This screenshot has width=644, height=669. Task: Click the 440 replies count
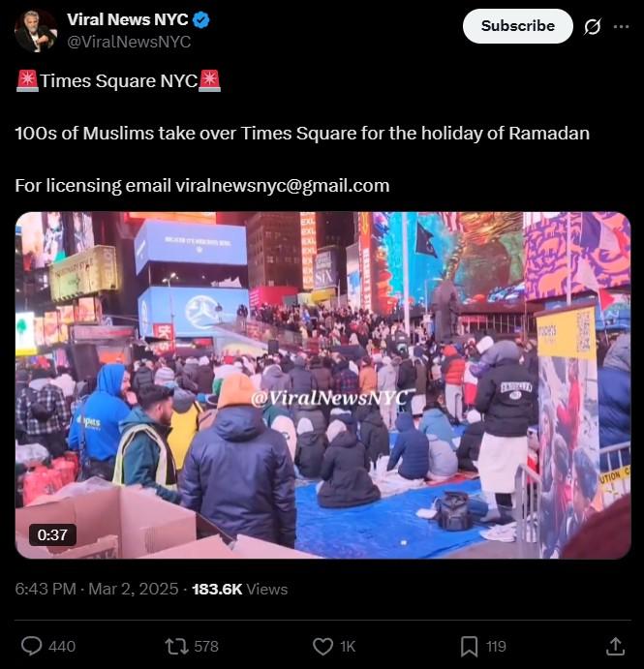coord(62,647)
